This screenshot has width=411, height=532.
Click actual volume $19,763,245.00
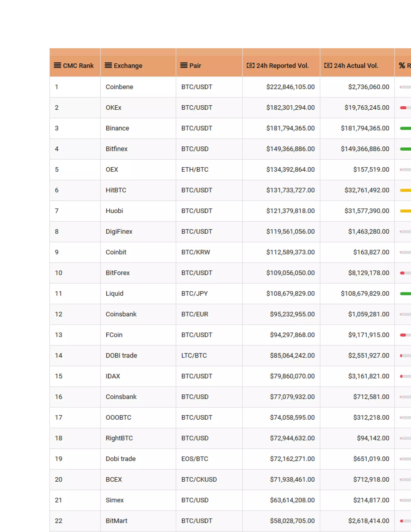[x=367, y=108]
